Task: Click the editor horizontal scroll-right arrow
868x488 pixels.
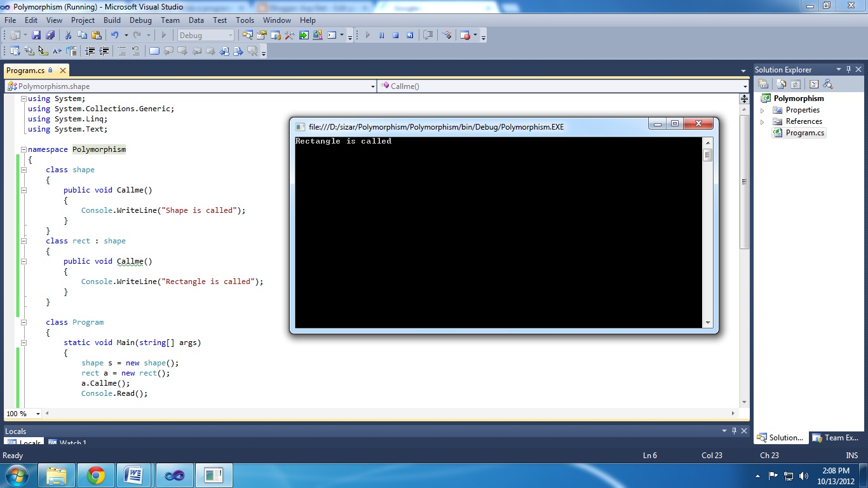Action: pos(733,414)
